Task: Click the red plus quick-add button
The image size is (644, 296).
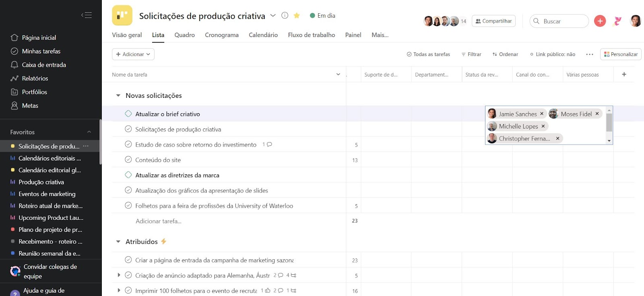Action: (x=600, y=21)
